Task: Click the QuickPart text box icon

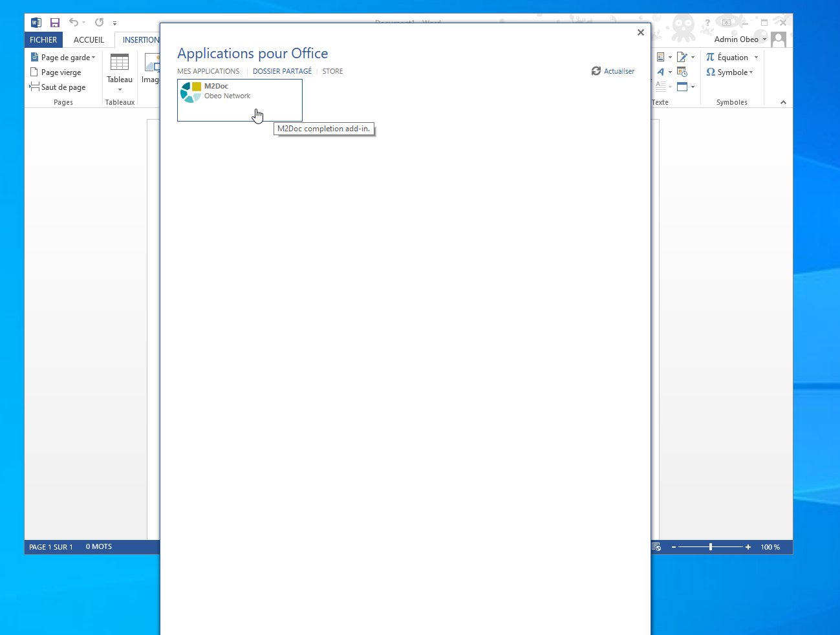Action: coord(660,58)
